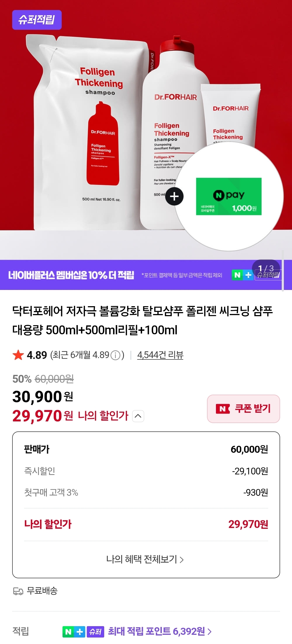The height and width of the screenshot is (644, 292).
Task: Tap the Npay 1,000원 coupon graphic
Action: click(x=229, y=196)
